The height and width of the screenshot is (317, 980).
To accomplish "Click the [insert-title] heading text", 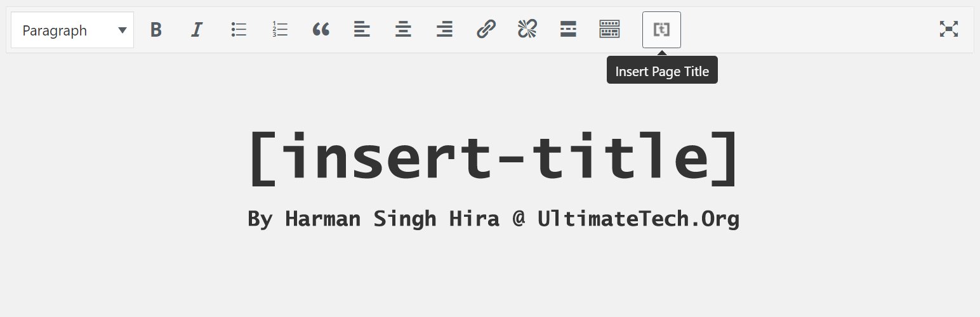I will pyautogui.click(x=494, y=158).
